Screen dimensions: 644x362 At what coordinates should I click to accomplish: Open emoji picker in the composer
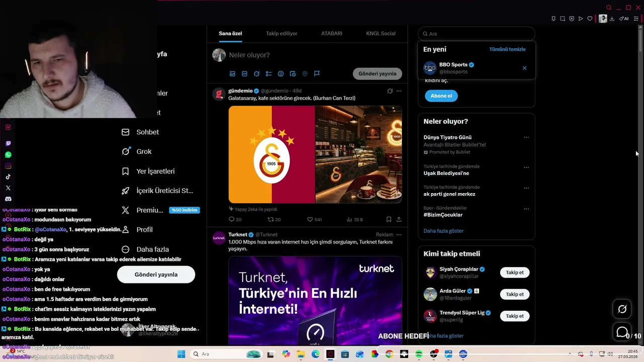281,73
